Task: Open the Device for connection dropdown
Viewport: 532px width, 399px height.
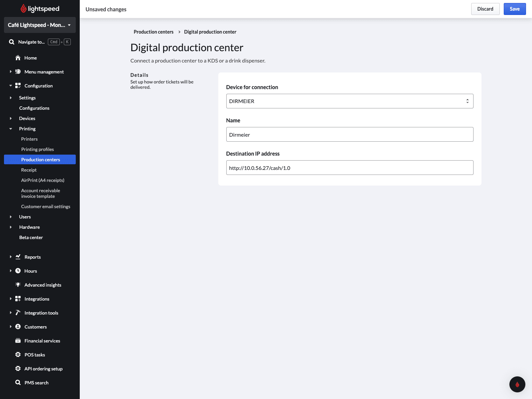Action: click(x=350, y=101)
